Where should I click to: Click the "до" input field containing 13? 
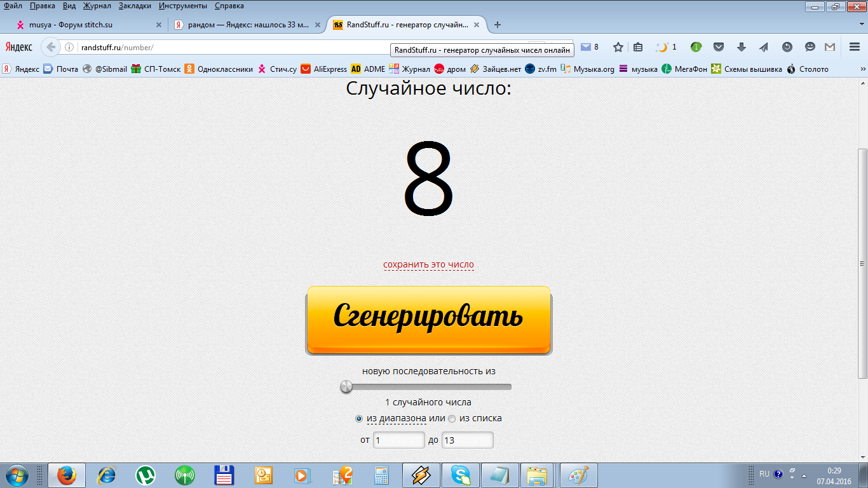467,440
